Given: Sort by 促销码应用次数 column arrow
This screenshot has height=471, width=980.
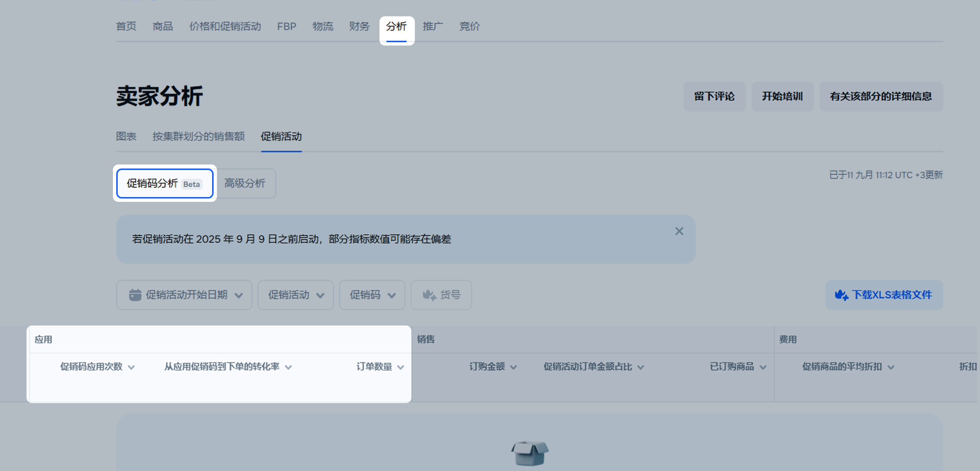Looking at the screenshot, I should pos(131,367).
